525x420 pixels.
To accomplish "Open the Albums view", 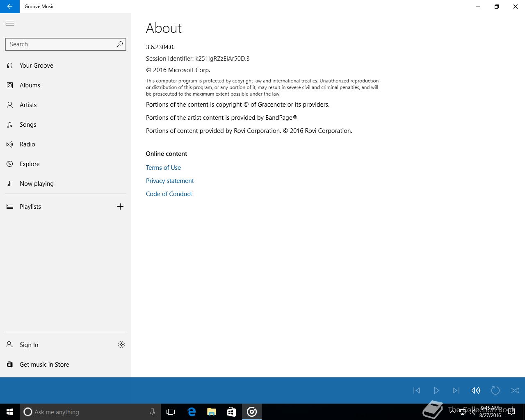I will point(66,85).
